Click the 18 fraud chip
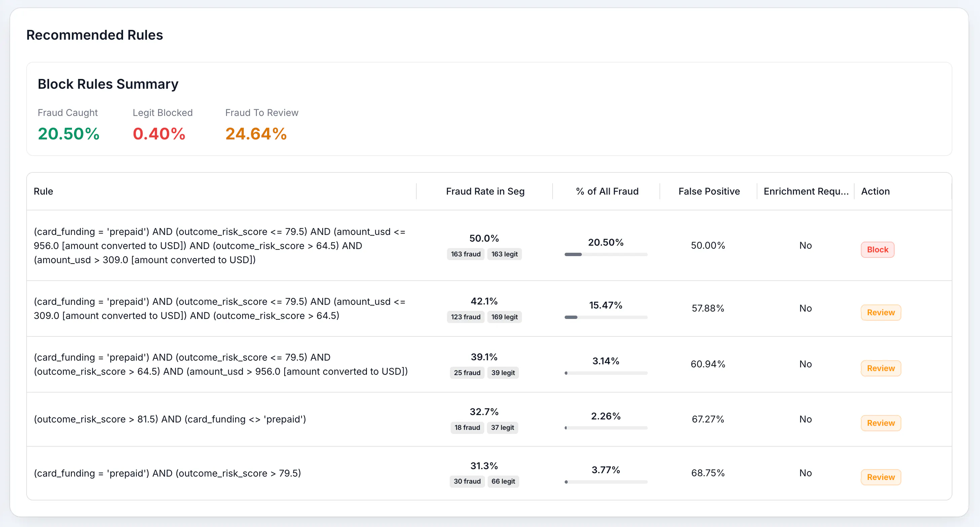Image resolution: width=980 pixels, height=527 pixels. [467, 428]
